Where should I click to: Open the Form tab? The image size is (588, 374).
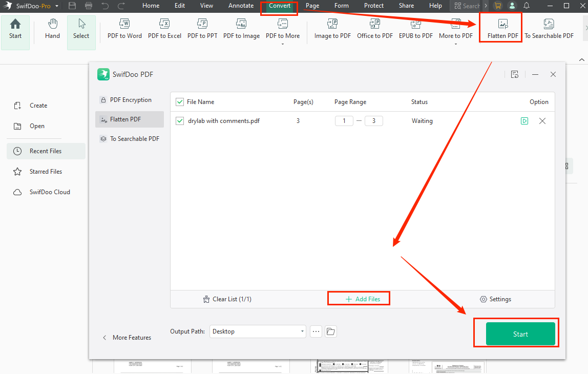[342, 6]
